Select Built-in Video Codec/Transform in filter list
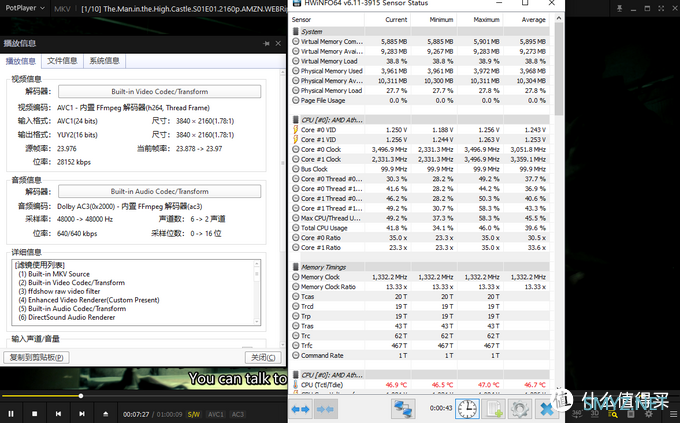The image size is (680, 423). pyautogui.click(x=72, y=283)
